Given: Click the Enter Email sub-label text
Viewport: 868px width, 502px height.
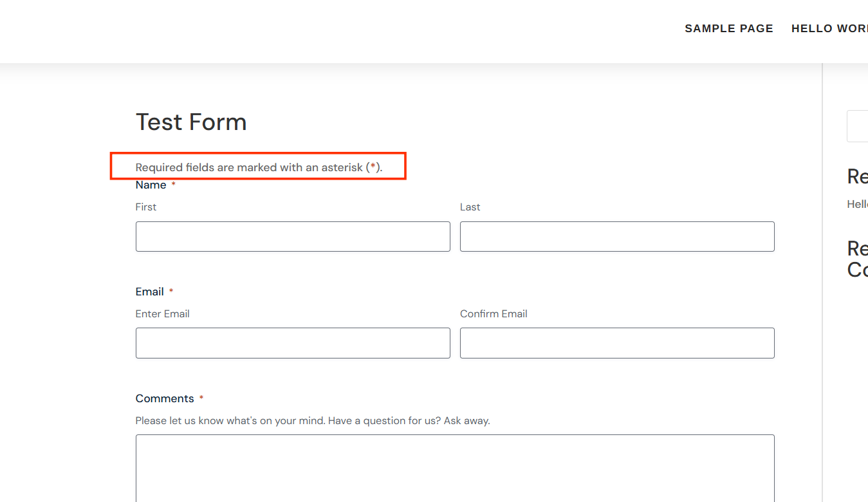Looking at the screenshot, I should (x=162, y=313).
